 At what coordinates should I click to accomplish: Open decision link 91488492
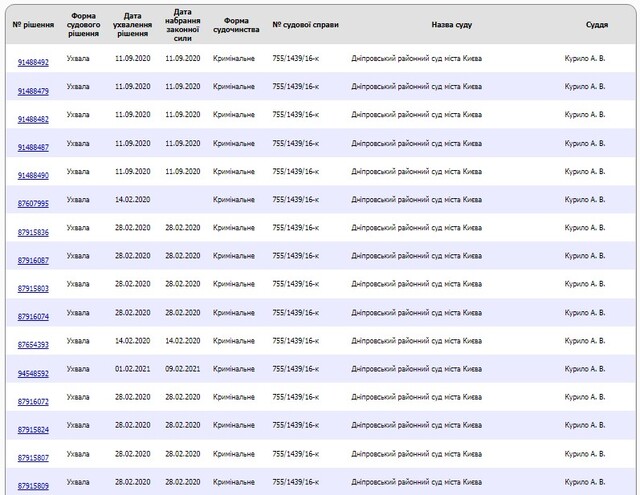click(33, 62)
